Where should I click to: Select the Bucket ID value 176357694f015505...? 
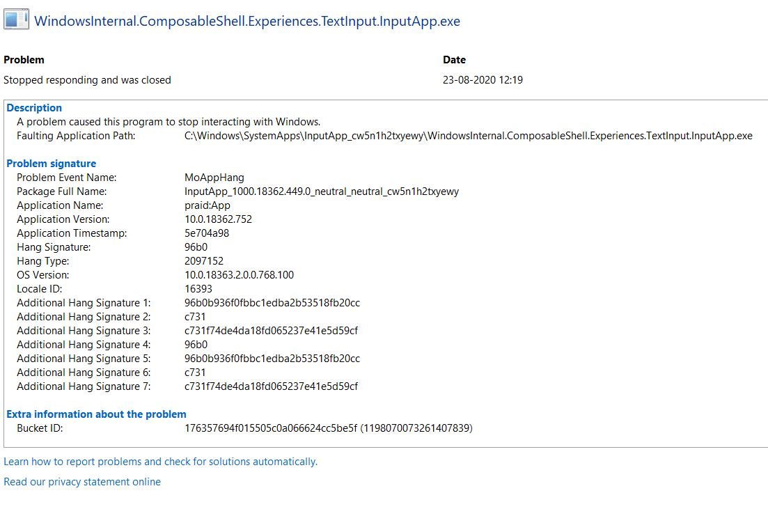point(328,428)
